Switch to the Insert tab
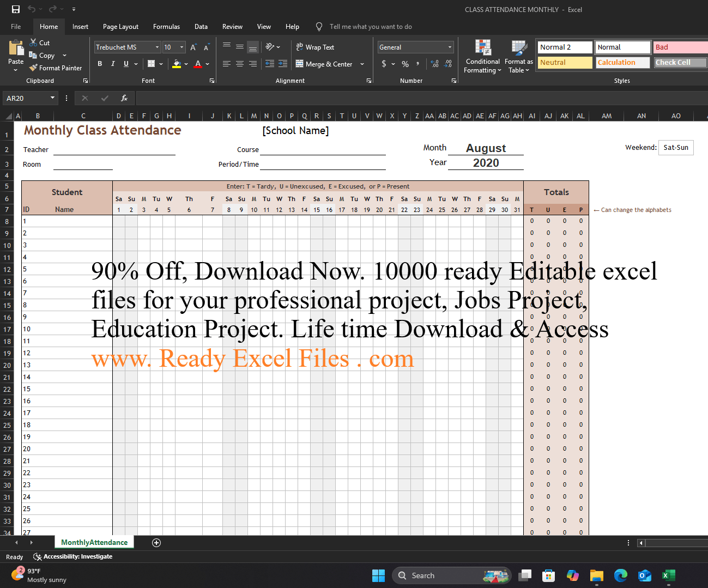Image resolution: width=708 pixels, height=588 pixels. [x=80, y=26]
